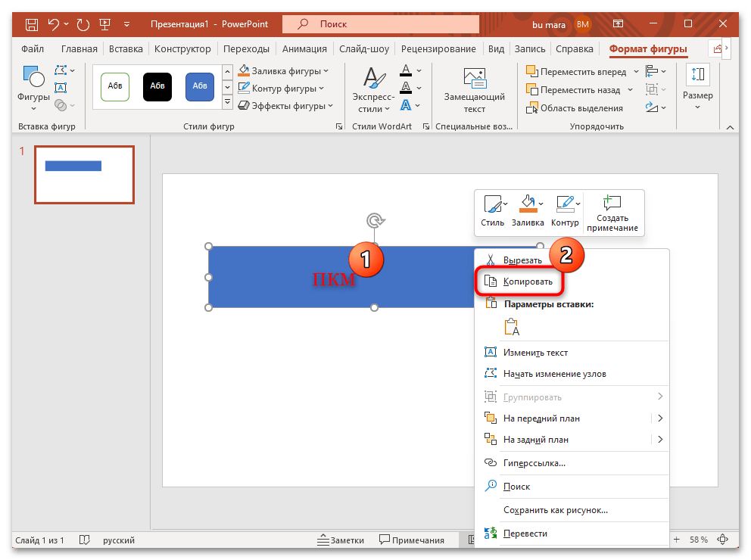Open the Справка tab
Viewport: 751px width, 560px height.
click(575, 49)
